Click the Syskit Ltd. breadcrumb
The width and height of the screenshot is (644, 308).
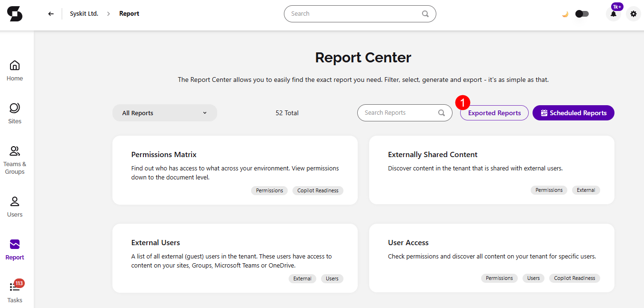84,14
